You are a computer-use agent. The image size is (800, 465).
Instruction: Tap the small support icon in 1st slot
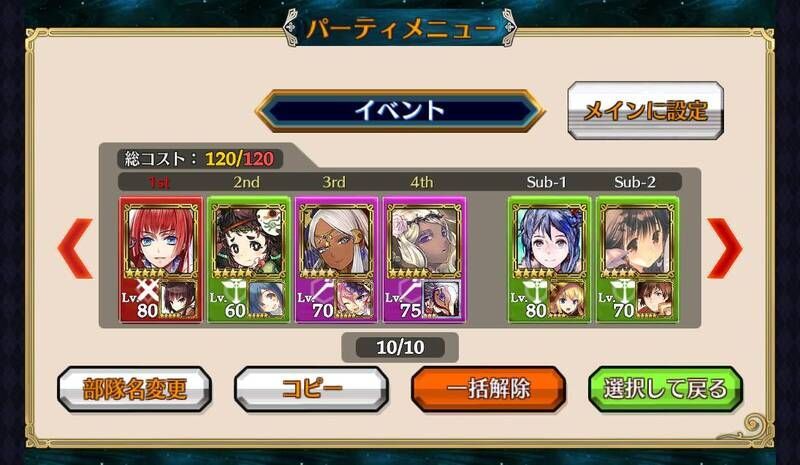tap(179, 300)
